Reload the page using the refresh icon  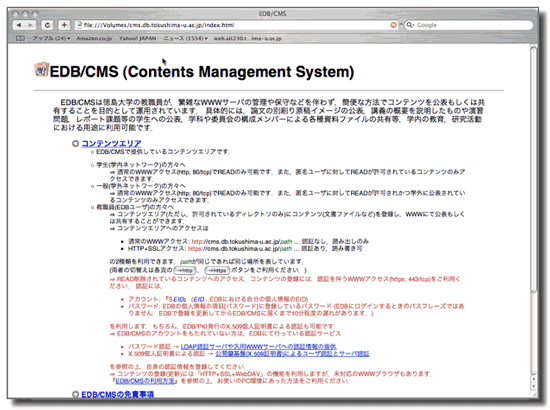click(x=47, y=25)
